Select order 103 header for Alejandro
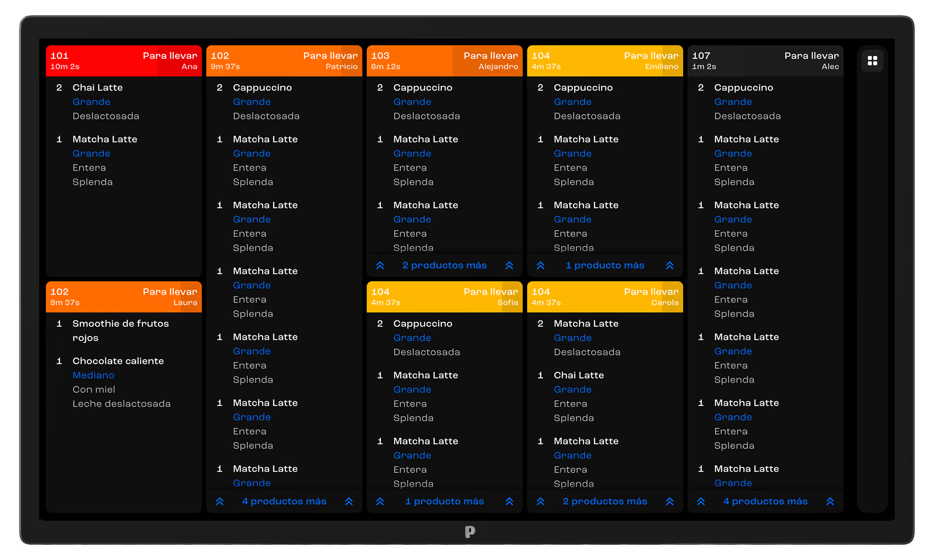 point(444,61)
